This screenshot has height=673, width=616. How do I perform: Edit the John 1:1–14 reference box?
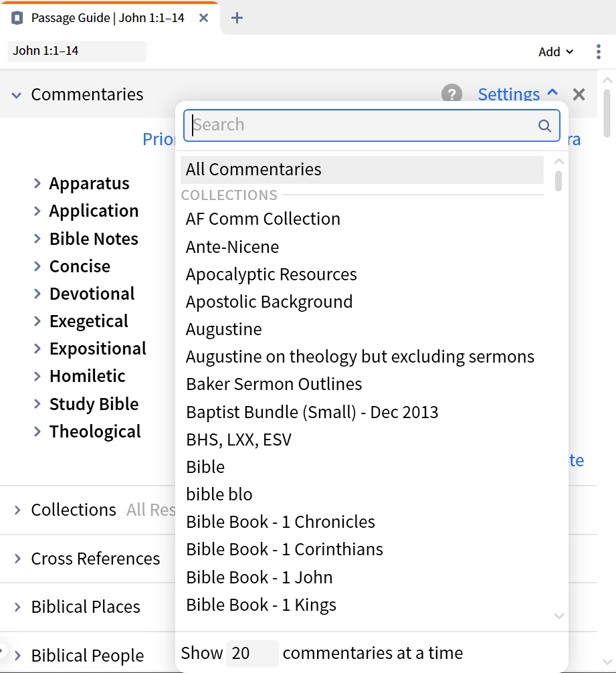(x=77, y=51)
